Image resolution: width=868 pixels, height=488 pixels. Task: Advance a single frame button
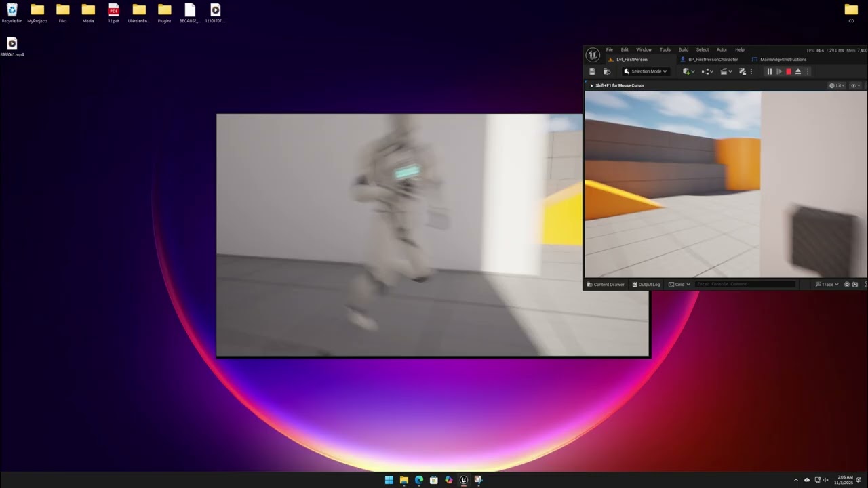coord(778,71)
